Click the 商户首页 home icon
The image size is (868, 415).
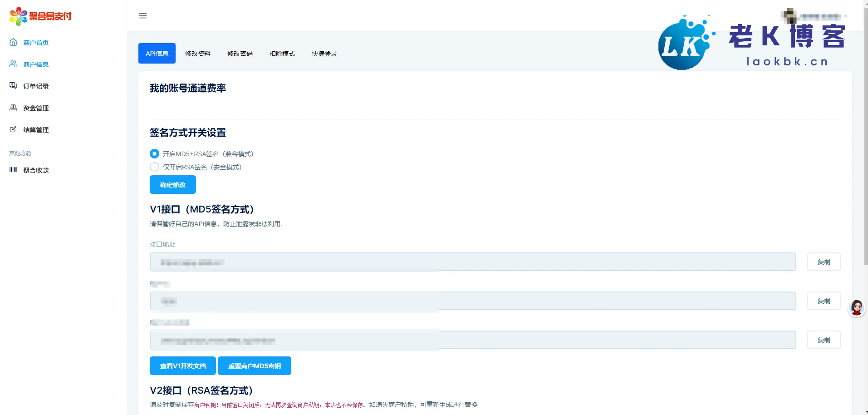click(x=13, y=42)
